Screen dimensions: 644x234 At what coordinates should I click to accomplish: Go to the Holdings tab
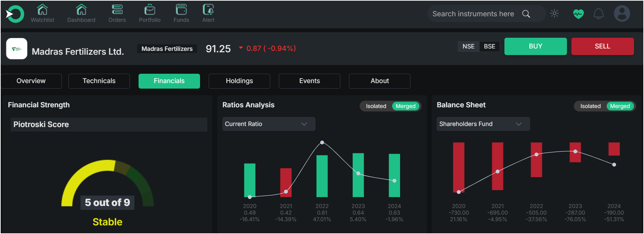(x=239, y=81)
